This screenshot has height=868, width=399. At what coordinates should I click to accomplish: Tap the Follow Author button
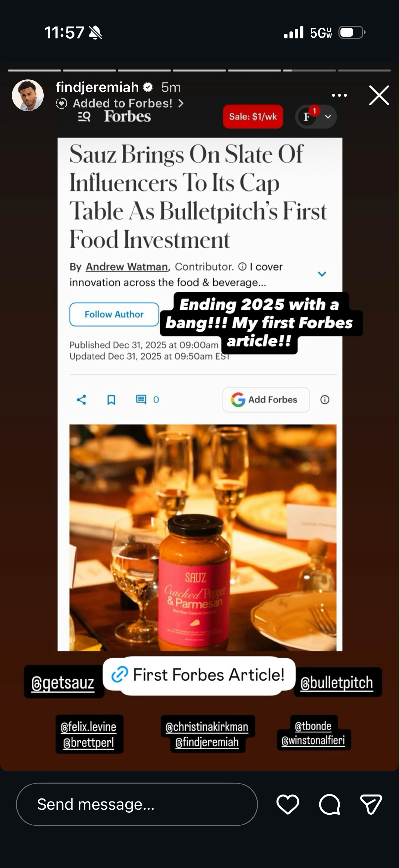[114, 314]
